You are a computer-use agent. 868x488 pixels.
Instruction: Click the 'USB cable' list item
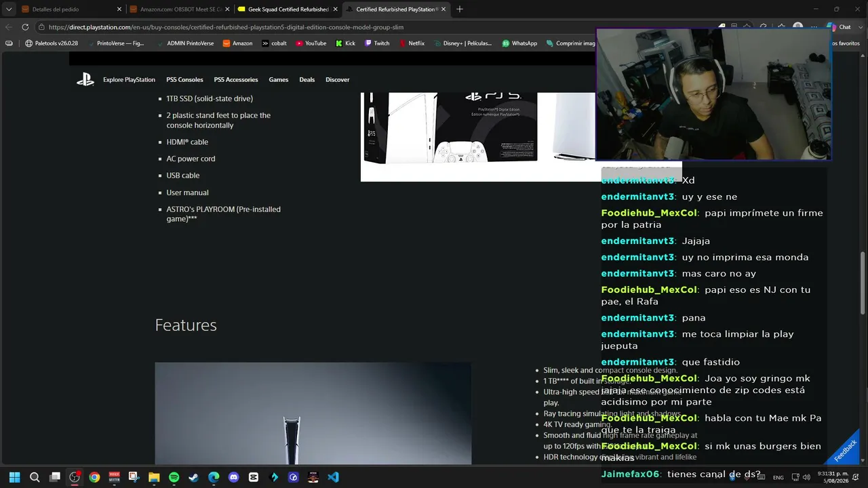183,176
